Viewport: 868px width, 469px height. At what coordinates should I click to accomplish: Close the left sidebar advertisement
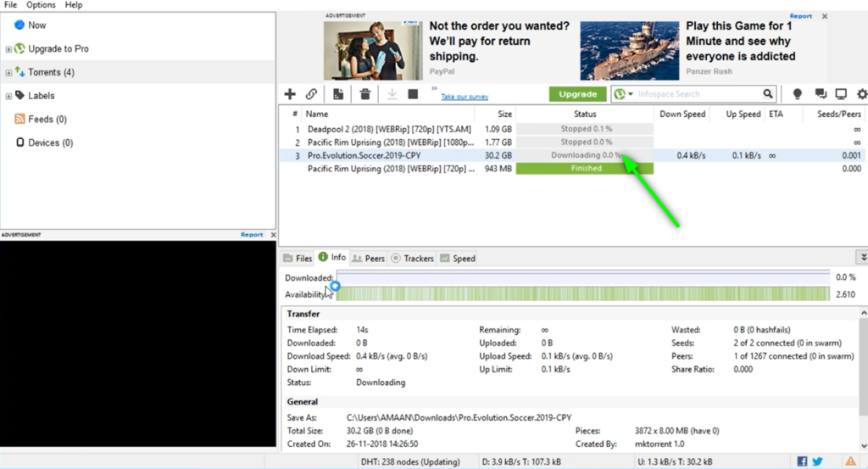pyautogui.click(x=273, y=235)
